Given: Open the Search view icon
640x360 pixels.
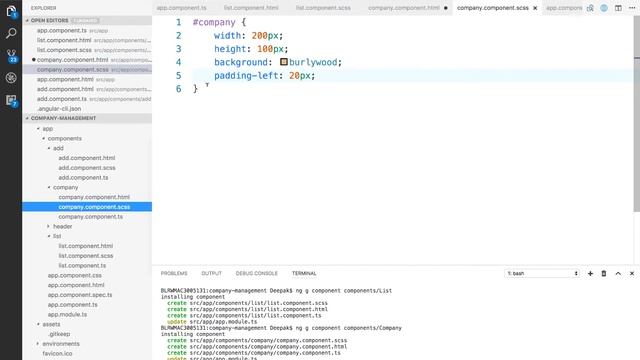Looking at the screenshot, I should tap(11, 33).
